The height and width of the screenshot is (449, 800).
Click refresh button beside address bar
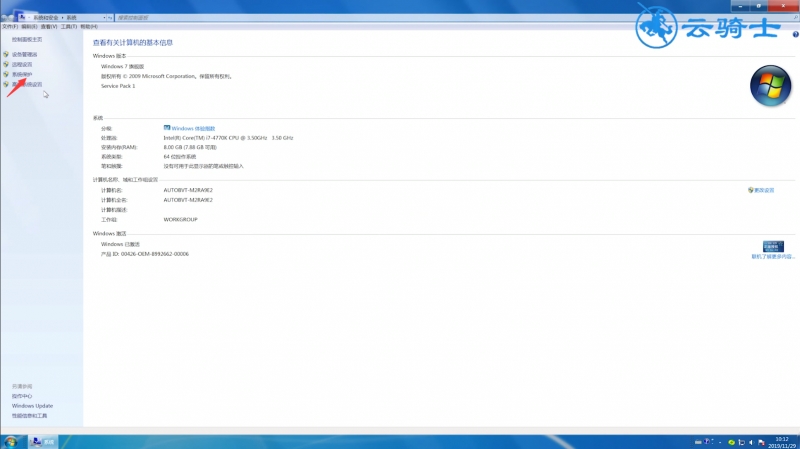click(x=110, y=17)
